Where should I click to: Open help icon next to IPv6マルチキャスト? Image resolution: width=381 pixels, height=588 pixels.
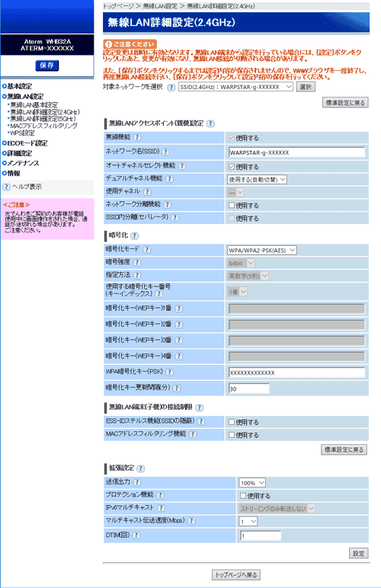coord(161,508)
